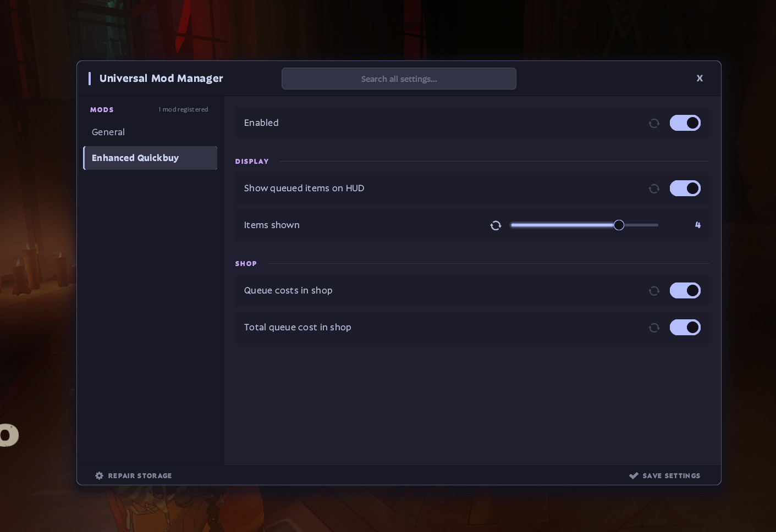776x532 pixels.
Task: Toggle Total queue cost in shop
Action: point(685,327)
